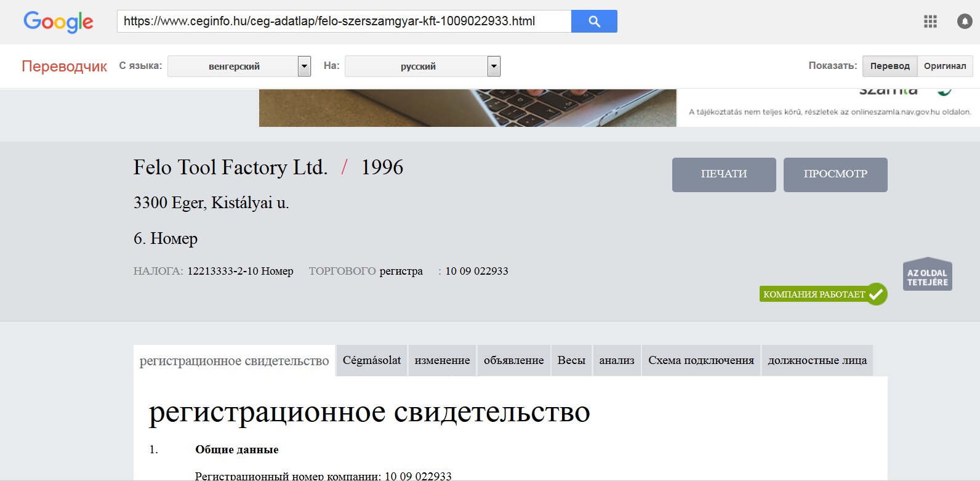Expand the target language русский arrow

tap(494, 66)
